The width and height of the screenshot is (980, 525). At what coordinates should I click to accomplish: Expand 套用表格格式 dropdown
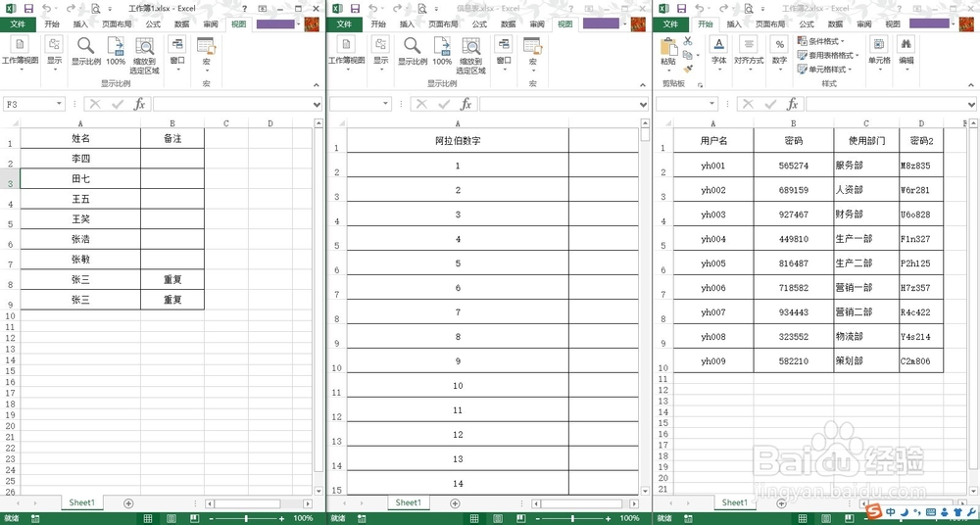857,55
